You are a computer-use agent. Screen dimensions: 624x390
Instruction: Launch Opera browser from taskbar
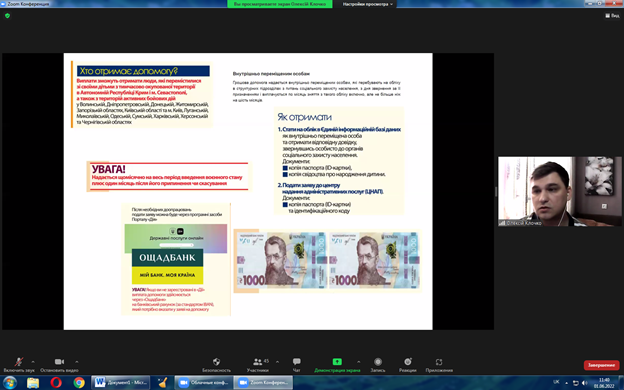click(x=56, y=382)
